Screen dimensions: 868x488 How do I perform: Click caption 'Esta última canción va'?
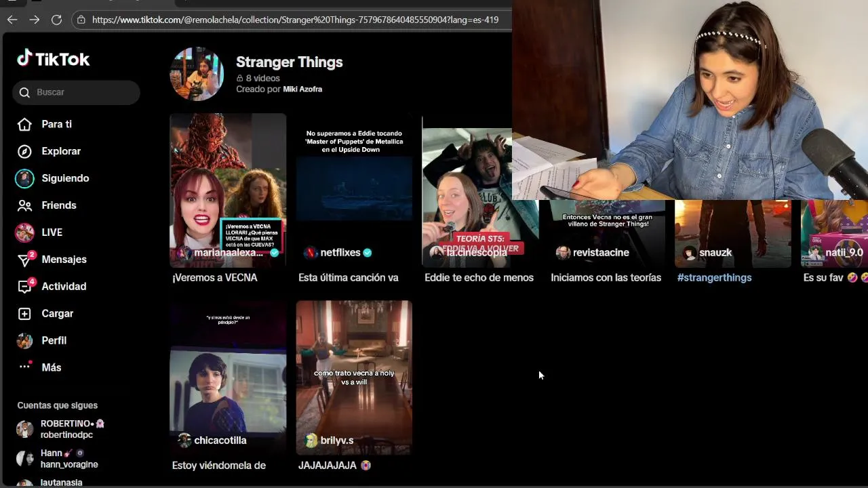(349, 278)
